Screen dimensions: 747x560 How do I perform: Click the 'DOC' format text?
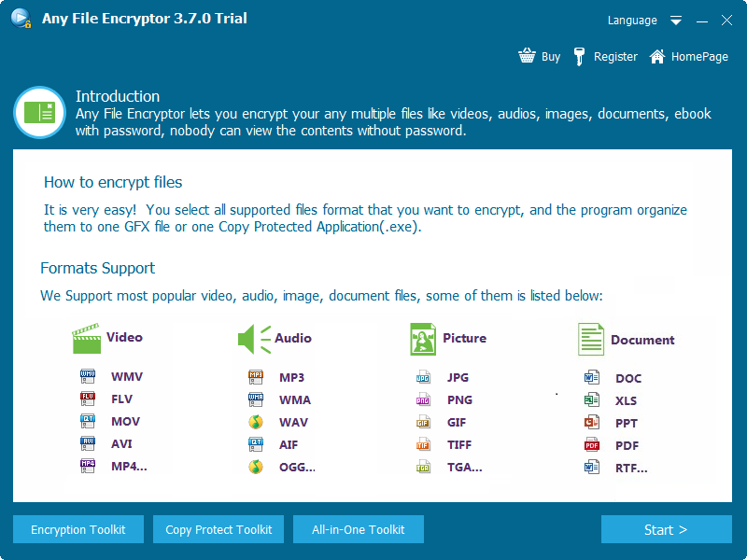pos(628,379)
